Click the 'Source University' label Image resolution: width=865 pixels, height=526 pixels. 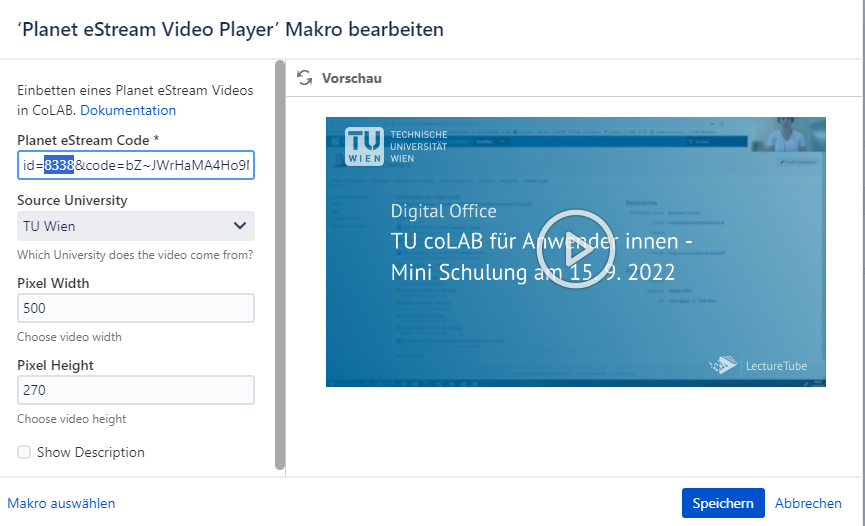72,200
